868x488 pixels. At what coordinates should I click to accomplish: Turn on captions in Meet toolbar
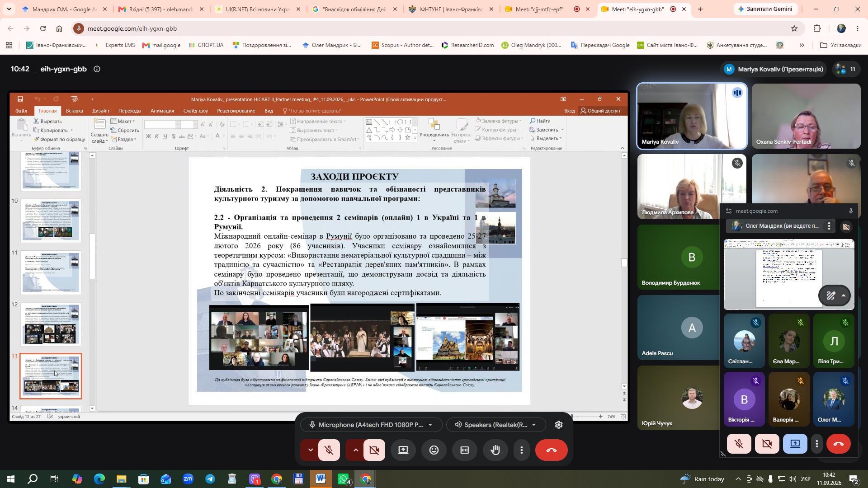[x=465, y=450]
